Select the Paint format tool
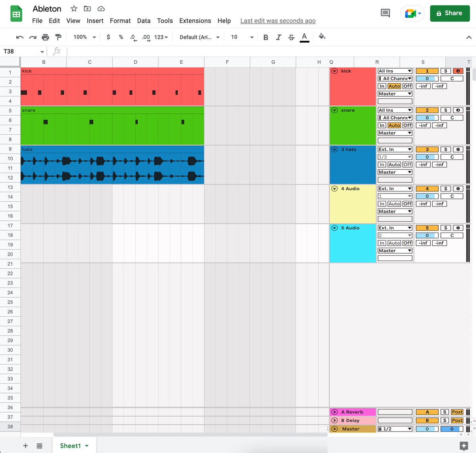 click(58, 37)
